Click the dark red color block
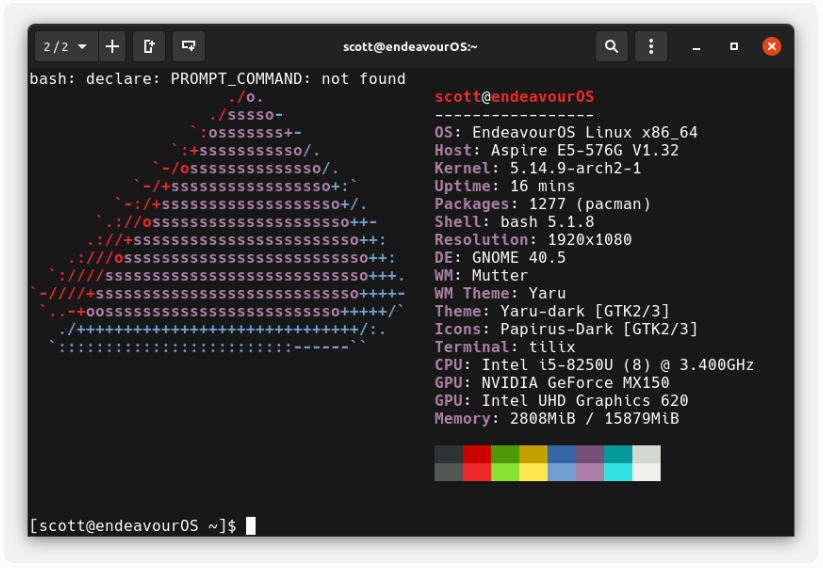823x568 pixels. click(x=477, y=454)
